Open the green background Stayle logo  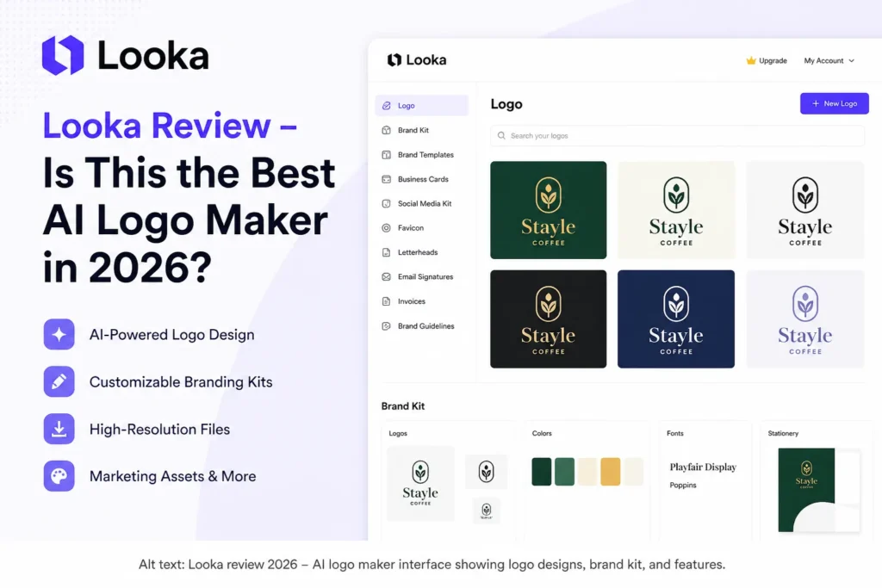point(549,210)
